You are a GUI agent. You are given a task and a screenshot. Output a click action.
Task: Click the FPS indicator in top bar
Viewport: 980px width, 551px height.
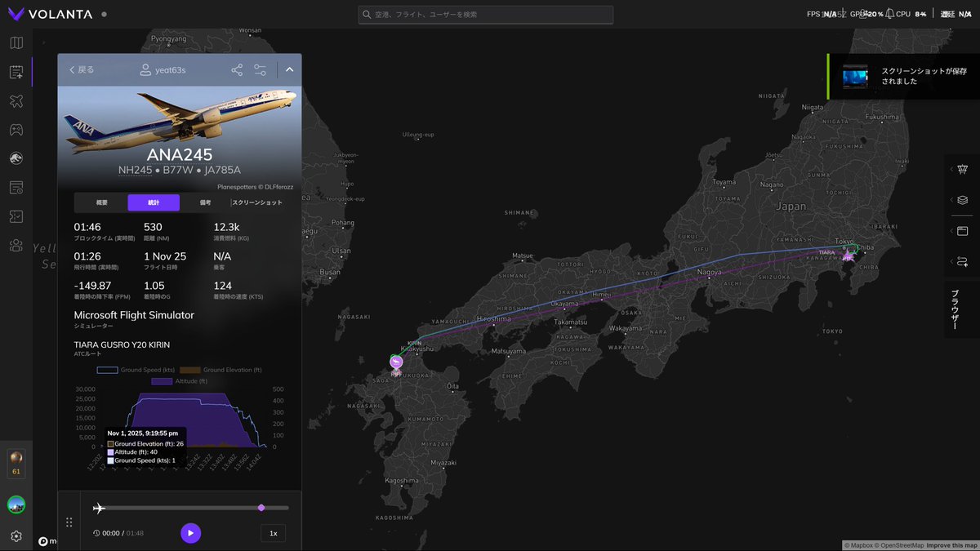(x=822, y=14)
